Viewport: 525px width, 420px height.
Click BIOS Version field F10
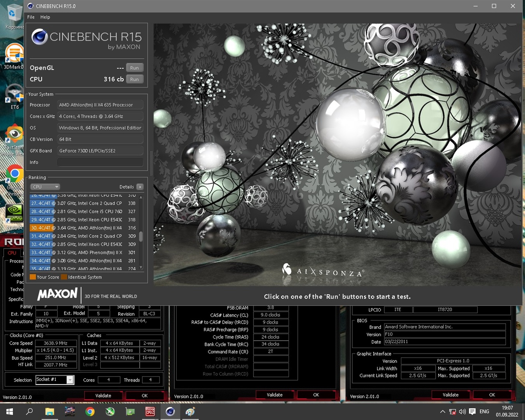point(444,334)
